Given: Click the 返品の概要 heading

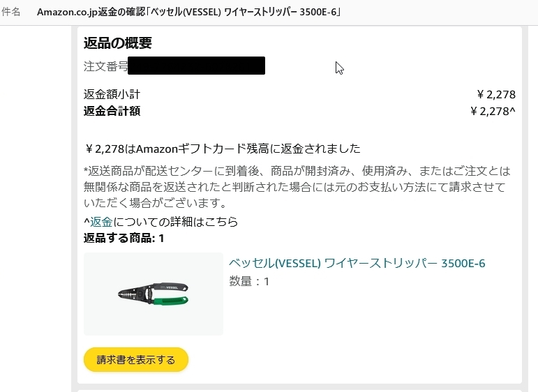Looking at the screenshot, I should [117, 43].
